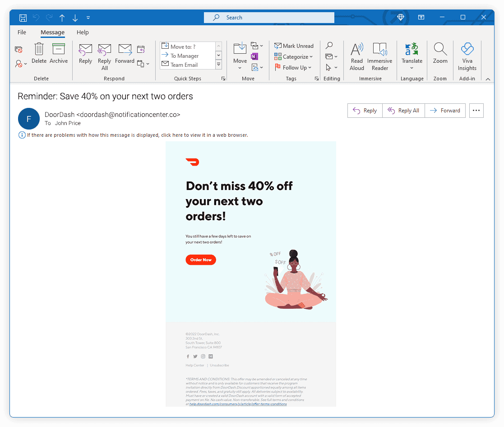Switch to the Help tab
The image size is (504, 427).
point(83,32)
